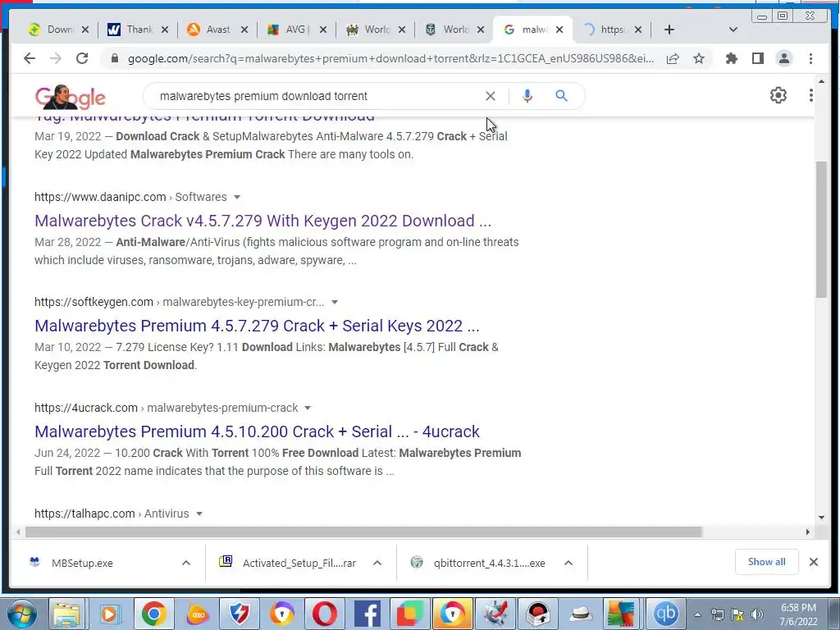Show all downloads
The width and height of the screenshot is (840, 630).
click(x=766, y=562)
